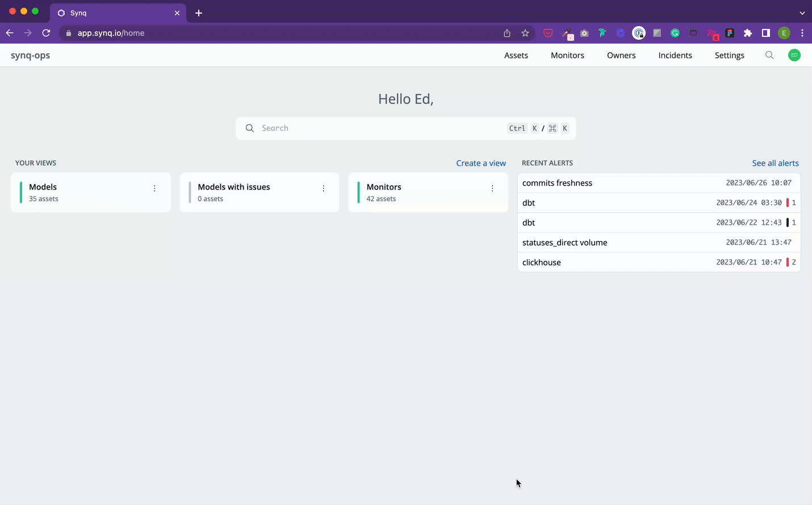Open the tab search chevron in the tab strip
Screen dimensions: 812x505
802,12
